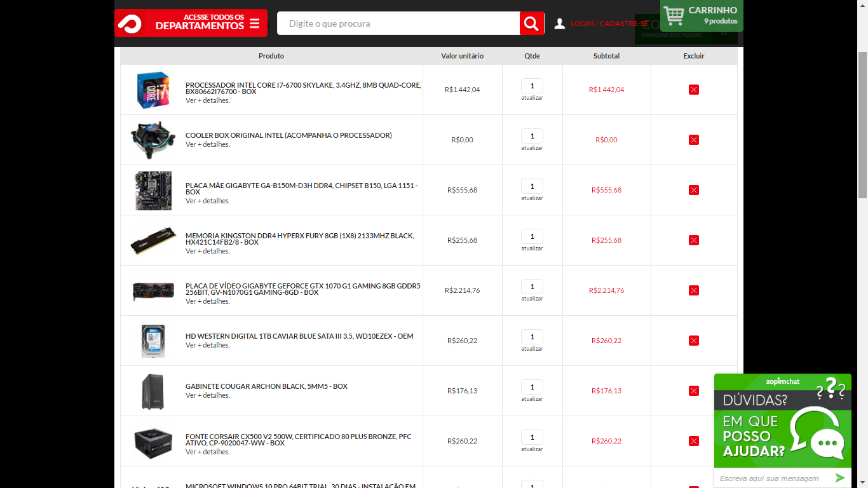868x488 pixels.
Task: Click the Intel Core i7 product thumbnail
Action: click(x=153, y=90)
